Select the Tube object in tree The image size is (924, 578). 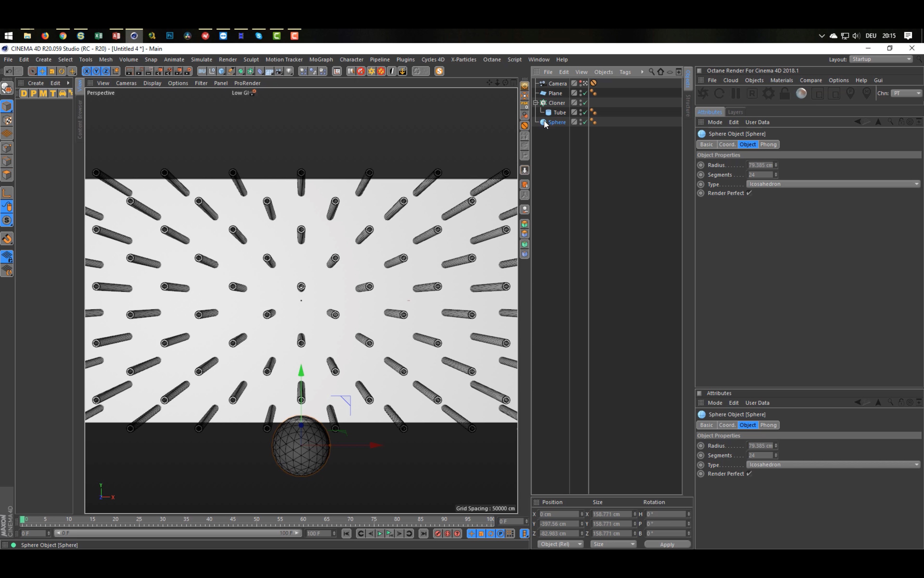(x=559, y=112)
